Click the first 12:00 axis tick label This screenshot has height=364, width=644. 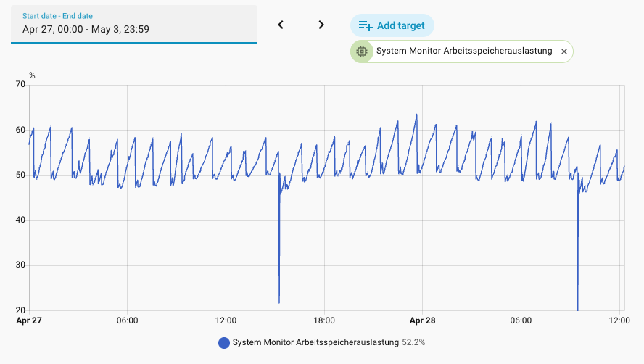point(226,320)
